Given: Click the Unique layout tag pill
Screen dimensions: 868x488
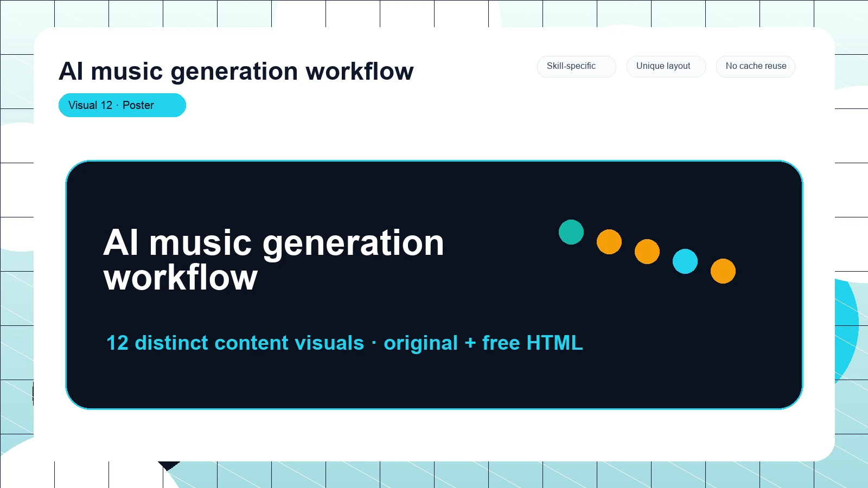Looking at the screenshot, I should [x=666, y=66].
